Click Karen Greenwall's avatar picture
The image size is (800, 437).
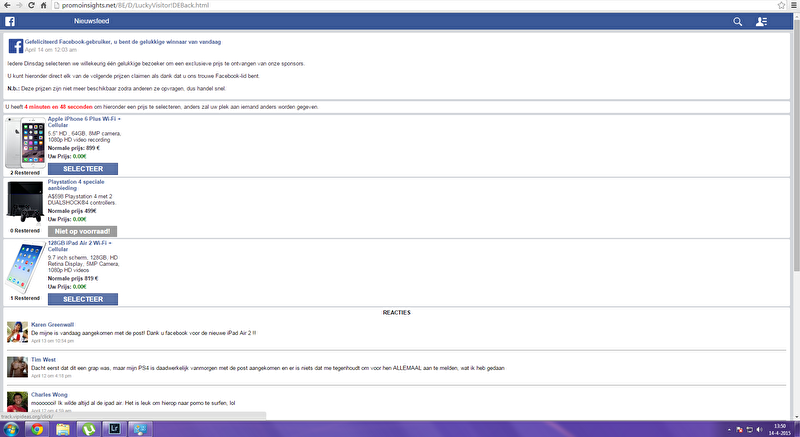(17, 332)
